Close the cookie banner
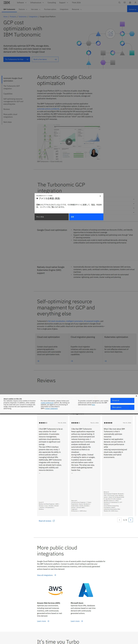This screenshot has height=644, width=138. (x=136, y=396)
